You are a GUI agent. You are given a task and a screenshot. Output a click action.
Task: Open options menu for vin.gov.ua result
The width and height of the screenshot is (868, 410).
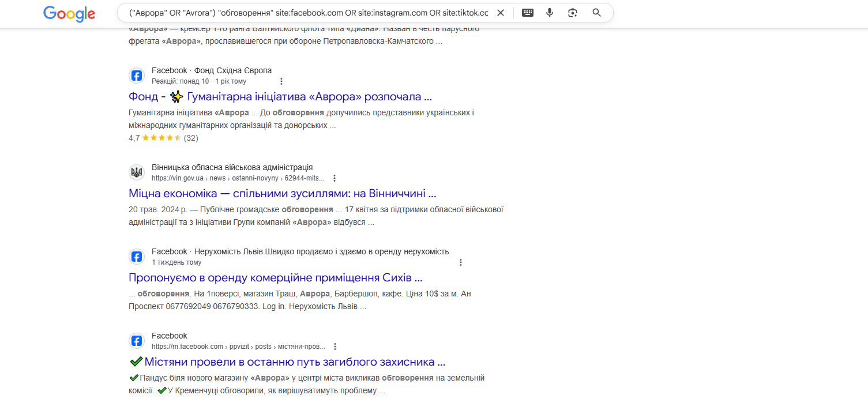tap(335, 178)
